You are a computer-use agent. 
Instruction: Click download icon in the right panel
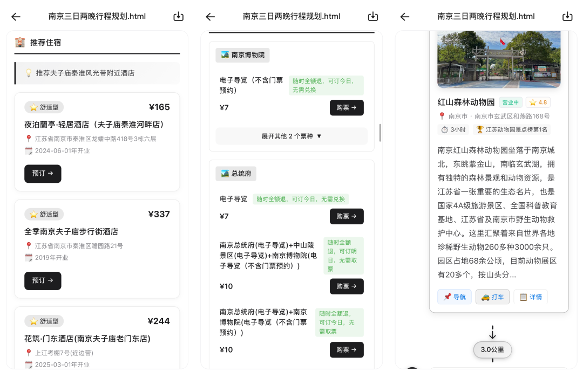coord(567,17)
